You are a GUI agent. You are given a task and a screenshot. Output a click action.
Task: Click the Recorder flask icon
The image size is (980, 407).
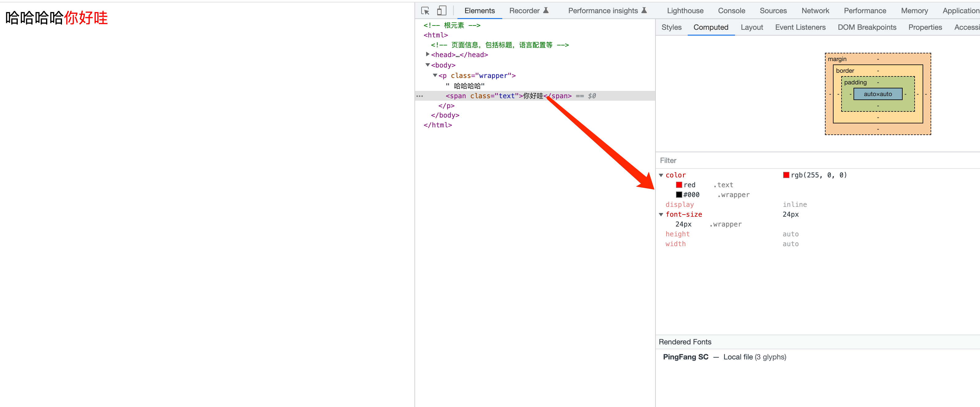tap(546, 10)
